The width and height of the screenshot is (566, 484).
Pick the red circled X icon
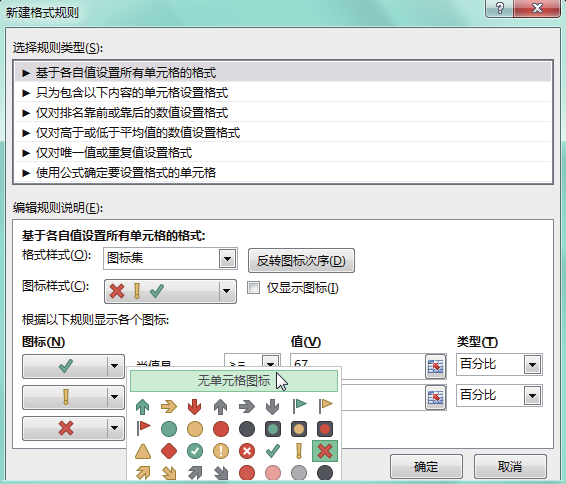[x=247, y=451]
